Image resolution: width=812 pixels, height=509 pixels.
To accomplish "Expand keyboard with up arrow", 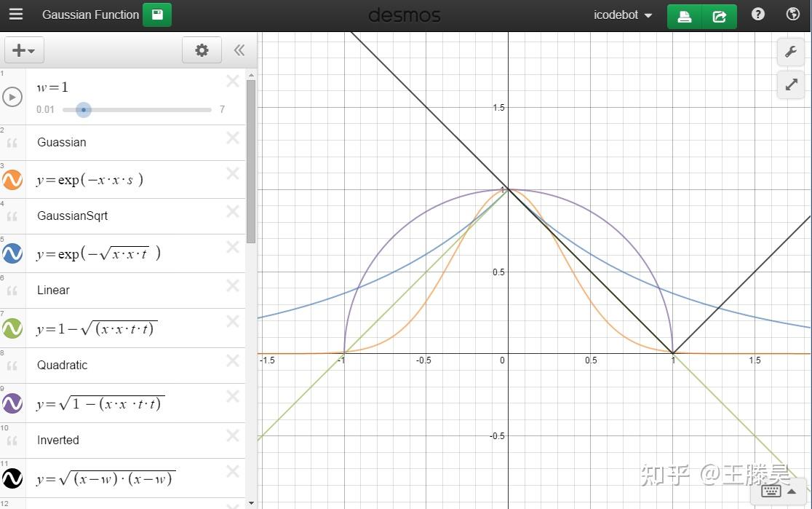I will (792, 492).
